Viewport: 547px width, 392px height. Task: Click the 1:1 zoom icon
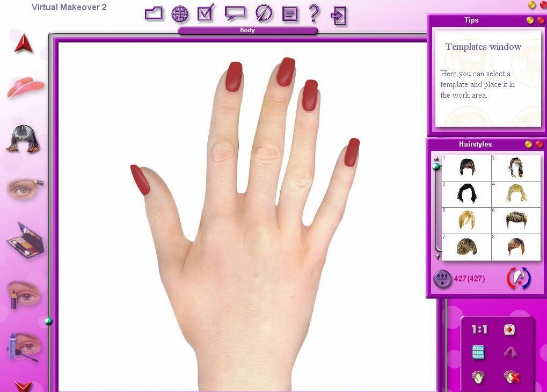pos(479,329)
